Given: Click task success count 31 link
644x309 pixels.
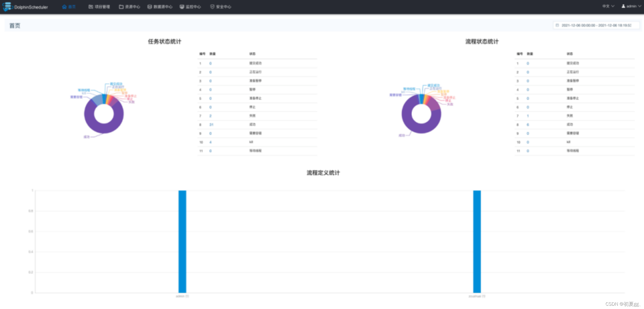Looking at the screenshot, I should 211,125.
